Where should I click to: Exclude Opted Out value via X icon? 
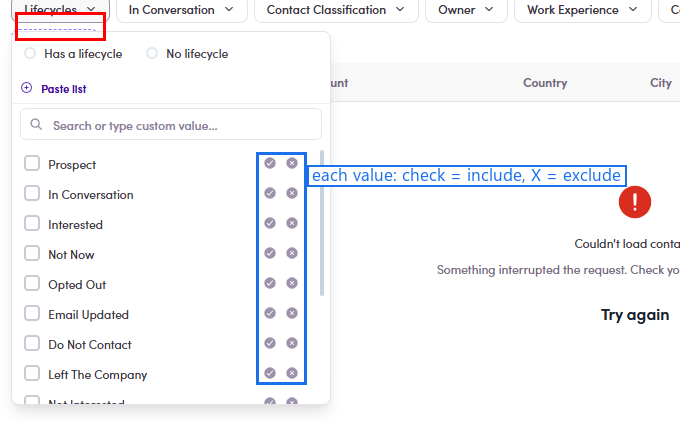pyautogui.click(x=292, y=283)
